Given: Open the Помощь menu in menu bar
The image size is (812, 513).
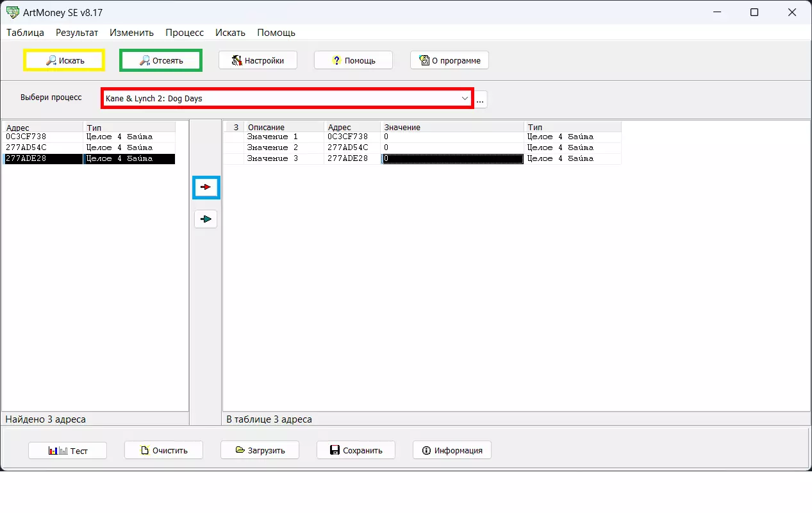Looking at the screenshot, I should (276, 32).
